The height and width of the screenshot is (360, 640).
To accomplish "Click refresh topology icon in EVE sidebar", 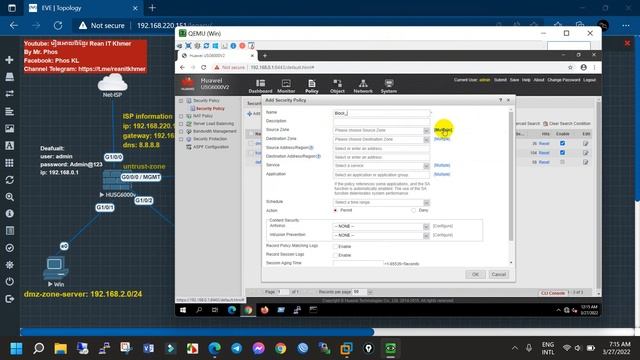I will (x=9, y=180).
